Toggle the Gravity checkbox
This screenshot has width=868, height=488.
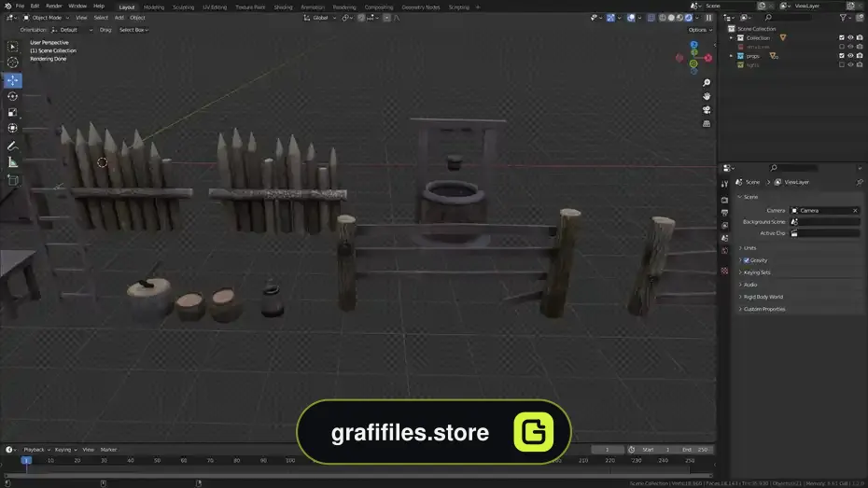747,260
